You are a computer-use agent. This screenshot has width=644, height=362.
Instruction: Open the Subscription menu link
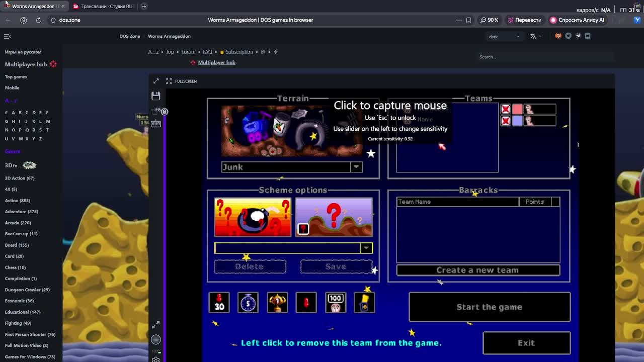click(239, 52)
